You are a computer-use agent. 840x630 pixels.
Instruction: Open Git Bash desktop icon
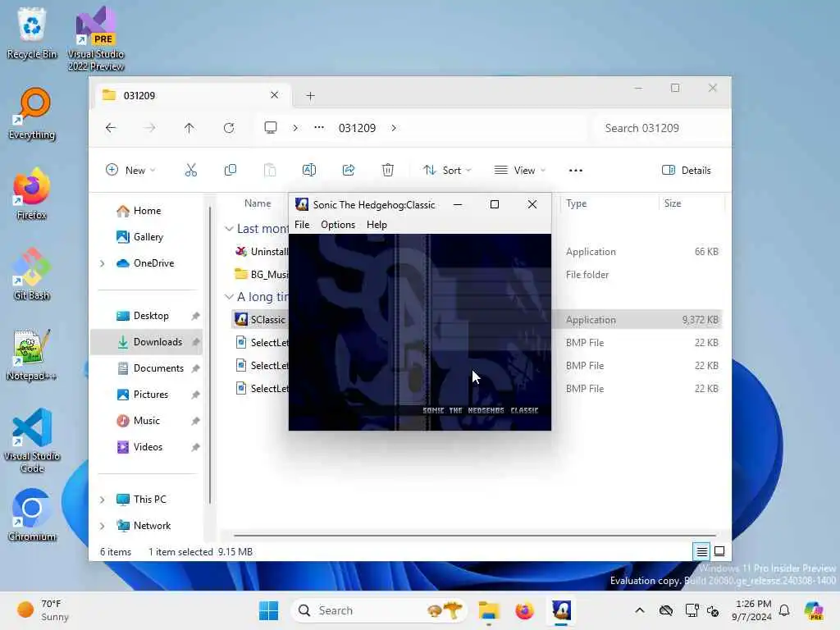[32, 274]
